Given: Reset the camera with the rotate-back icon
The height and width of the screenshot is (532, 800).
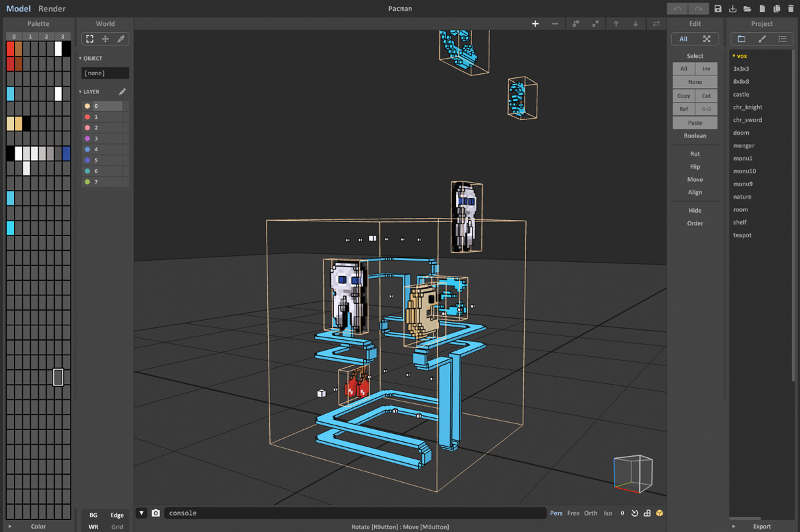Looking at the screenshot, I should point(635,513).
